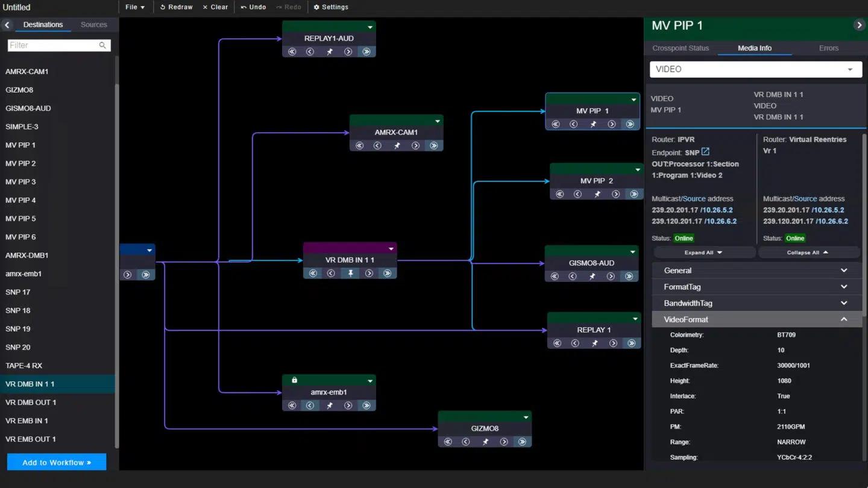
Task: Switch to the Destinations tab
Action: point(43,25)
